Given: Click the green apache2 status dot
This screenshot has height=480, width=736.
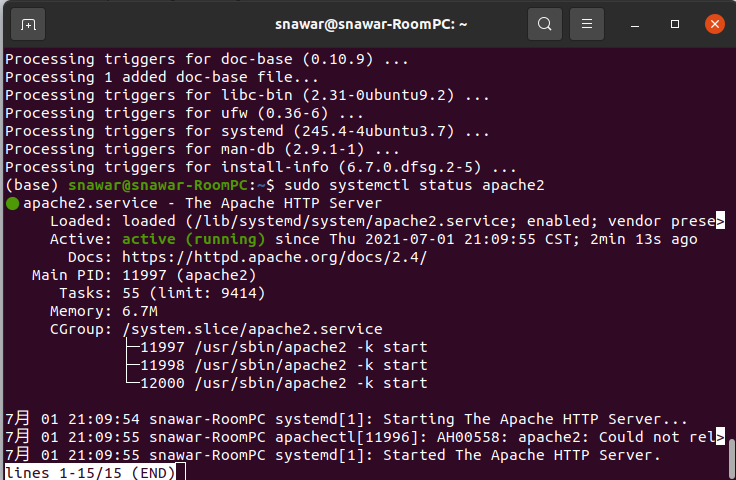Looking at the screenshot, I should click(x=13, y=204).
